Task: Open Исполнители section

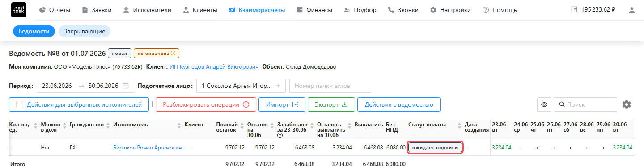Action: (147, 10)
